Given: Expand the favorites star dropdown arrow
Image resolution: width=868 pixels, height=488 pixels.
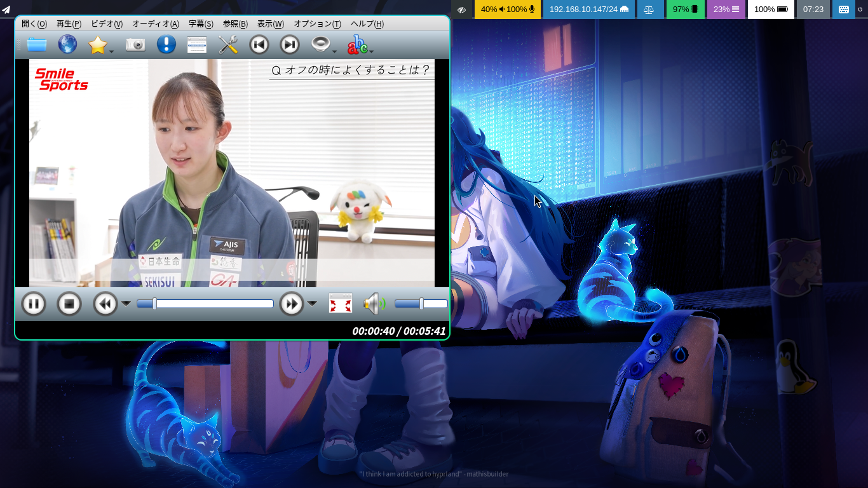Looking at the screenshot, I should (x=112, y=51).
